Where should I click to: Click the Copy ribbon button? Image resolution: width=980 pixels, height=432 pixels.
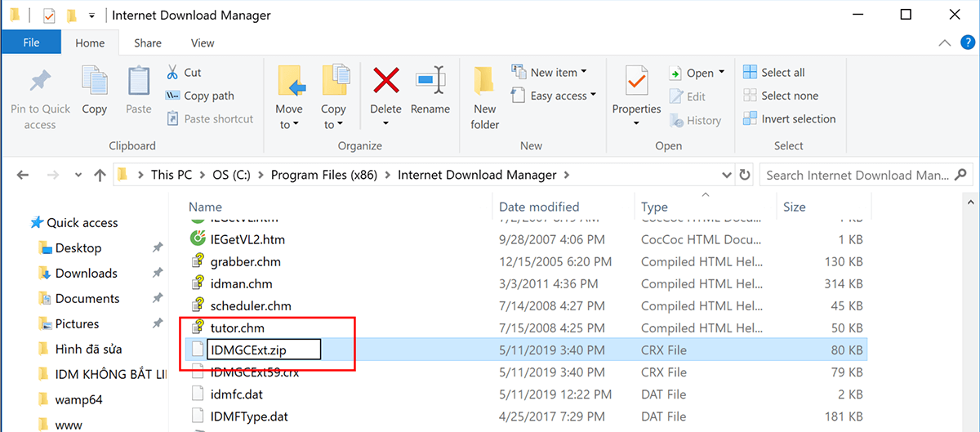click(94, 91)
